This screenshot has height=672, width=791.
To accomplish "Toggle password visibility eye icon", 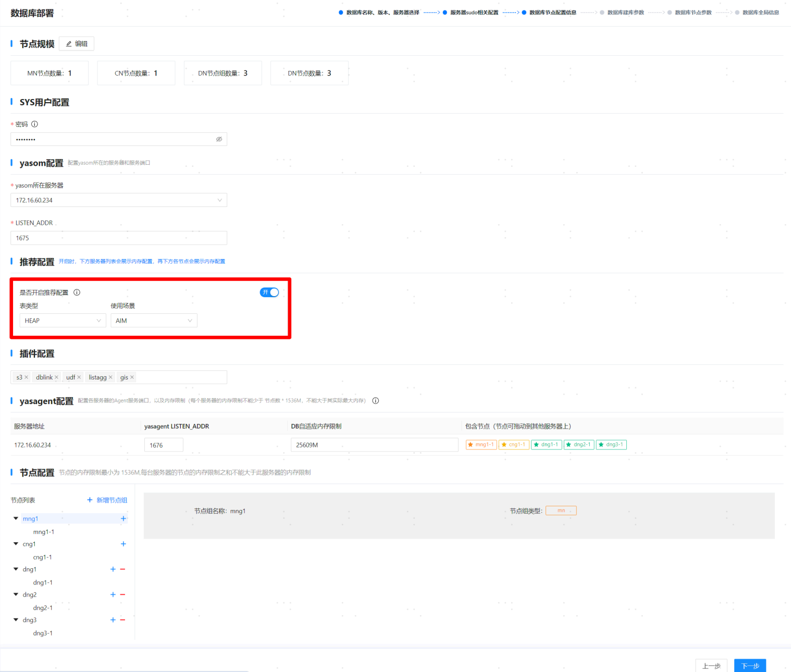I will click(219, 139).
